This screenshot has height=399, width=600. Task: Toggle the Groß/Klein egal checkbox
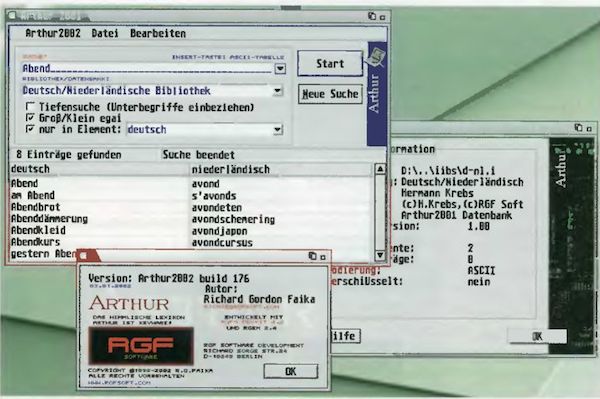coord(30,117)
